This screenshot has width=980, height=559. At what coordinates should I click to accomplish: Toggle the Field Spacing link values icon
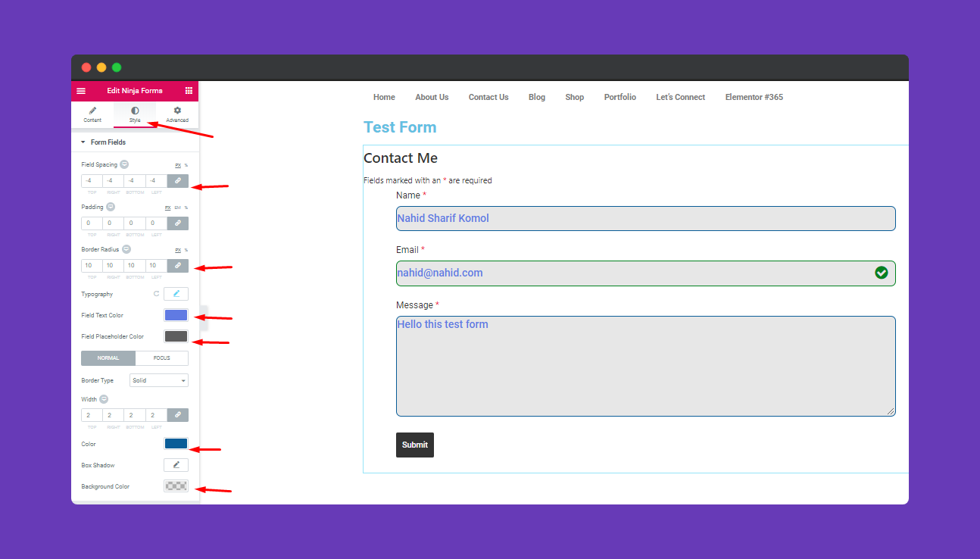pyautogui.click(x=178, y=181)
